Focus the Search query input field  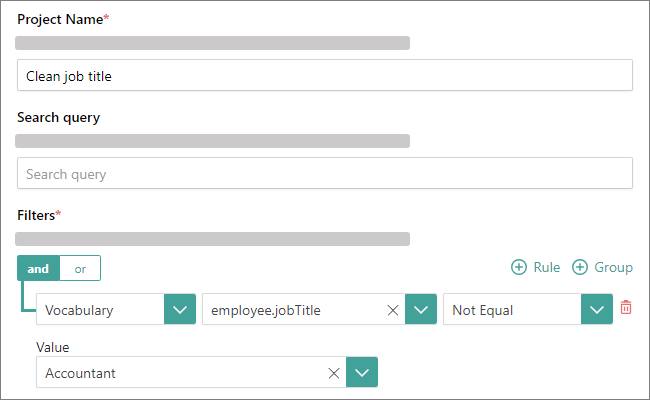(324, 174)
